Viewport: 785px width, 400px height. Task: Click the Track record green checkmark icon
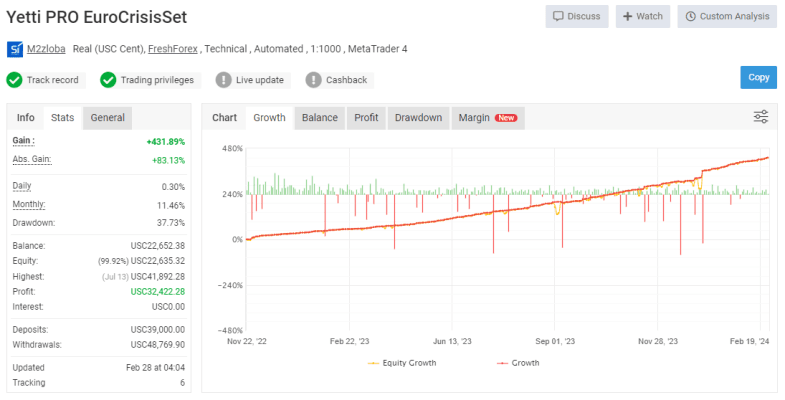tap(14, 80)
